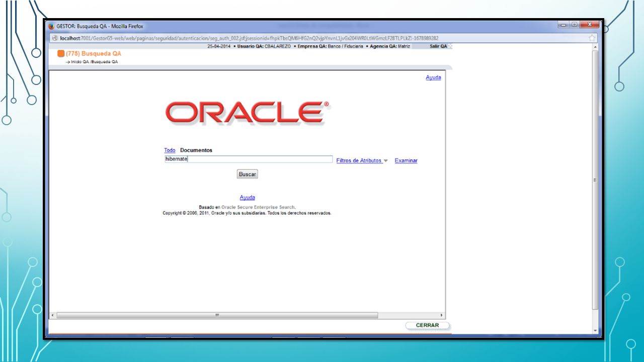Click the Copyright 2006, 2011 Oracle notice
Viewport: 644px width, 362px height.
247,213
